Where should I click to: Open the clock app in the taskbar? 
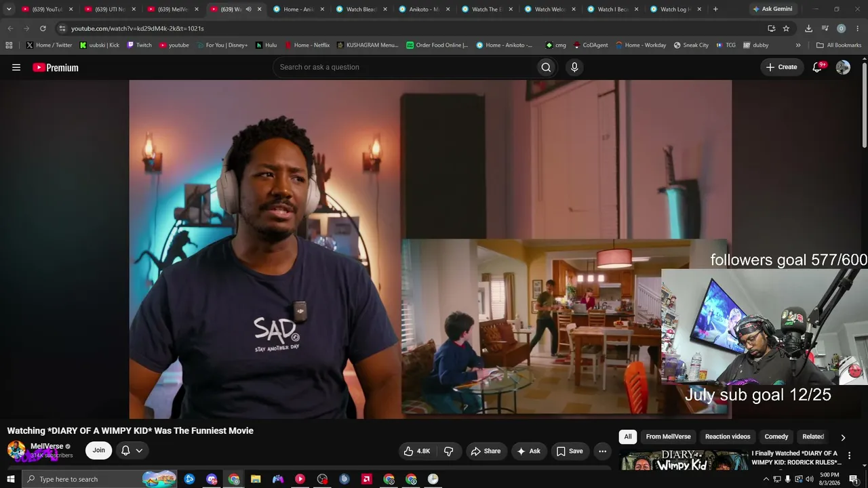(x=433, y=479)
